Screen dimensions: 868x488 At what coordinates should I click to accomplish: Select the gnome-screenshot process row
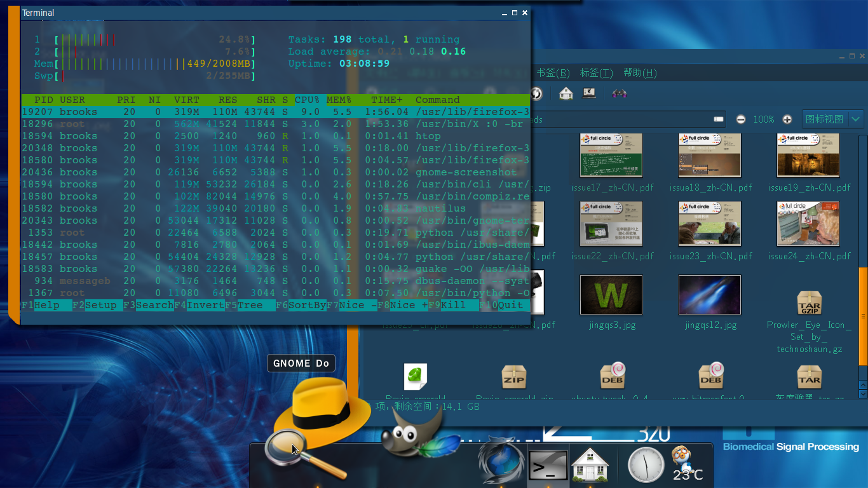click(276, 172)
